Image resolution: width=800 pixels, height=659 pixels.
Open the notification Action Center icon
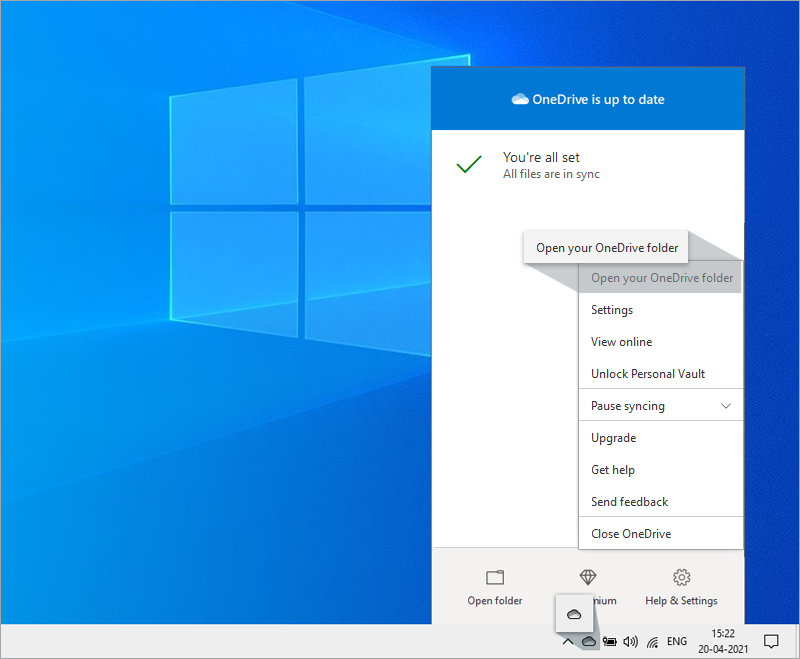(771, 641)
